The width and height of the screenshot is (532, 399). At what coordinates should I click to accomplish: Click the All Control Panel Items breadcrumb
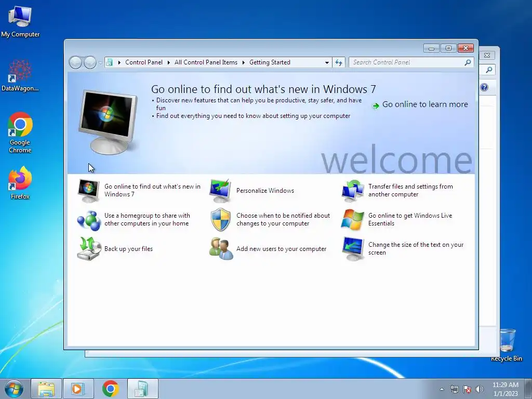point(206,62)
